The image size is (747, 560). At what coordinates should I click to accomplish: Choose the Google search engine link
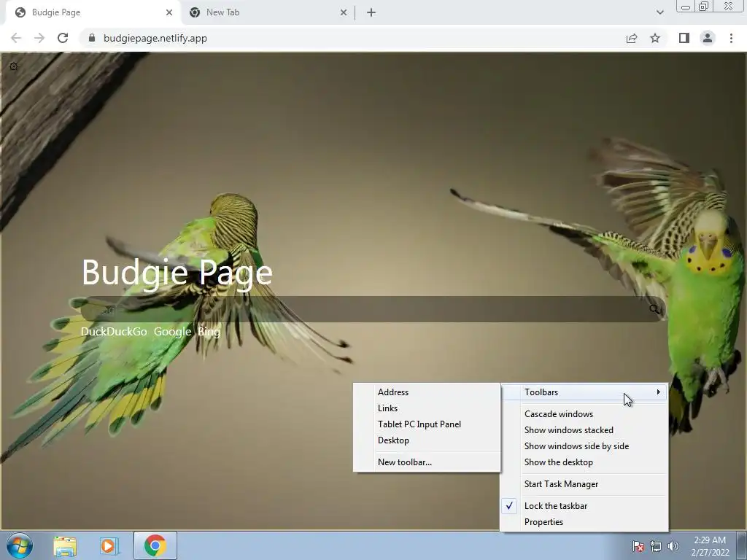[x=172, y=332]
